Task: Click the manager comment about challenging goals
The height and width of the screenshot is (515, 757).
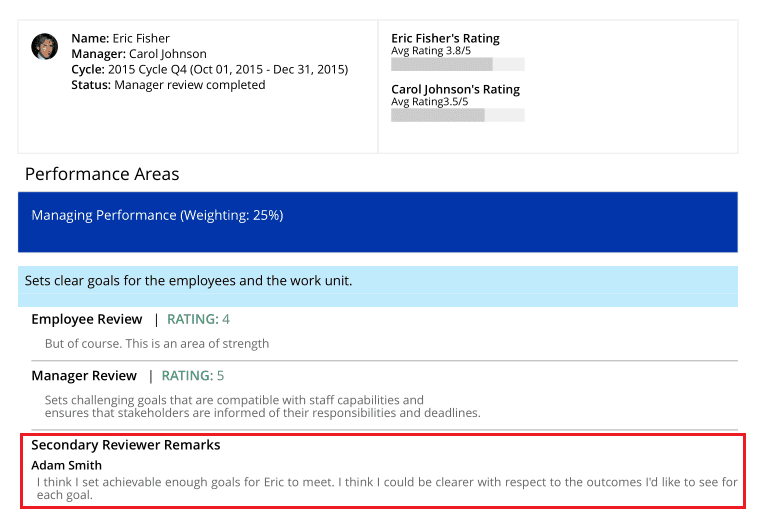Action: coord(263,406)
